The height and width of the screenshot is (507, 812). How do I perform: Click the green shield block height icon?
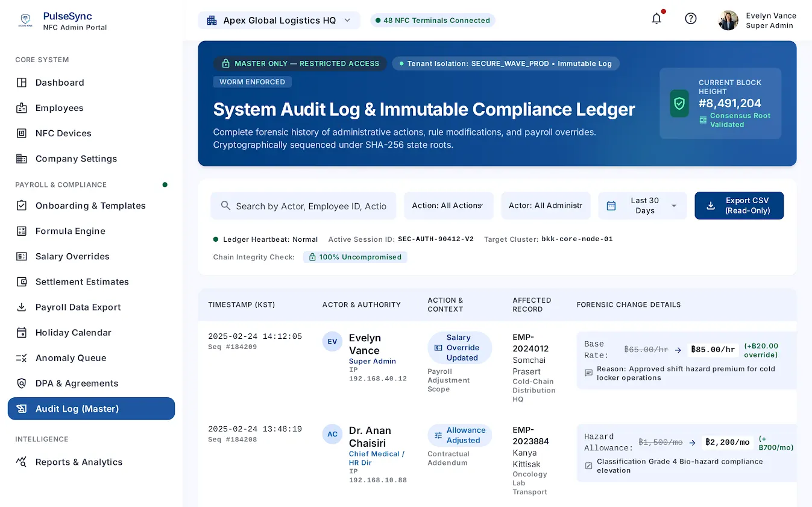pyautogui.click(x=679, y=103)
